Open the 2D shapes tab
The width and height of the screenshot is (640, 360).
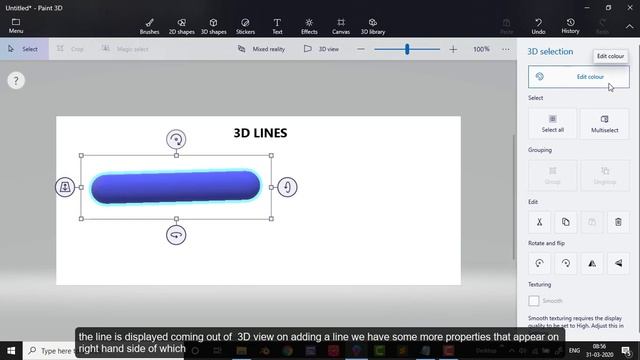pyautogui.click(x=182, y=26)
